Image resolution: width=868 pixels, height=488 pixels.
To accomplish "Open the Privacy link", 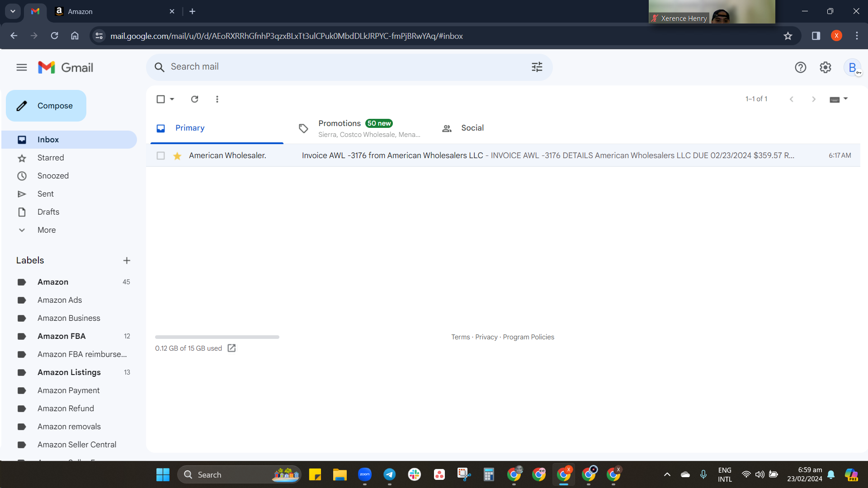I will click(x=486, y=337).
